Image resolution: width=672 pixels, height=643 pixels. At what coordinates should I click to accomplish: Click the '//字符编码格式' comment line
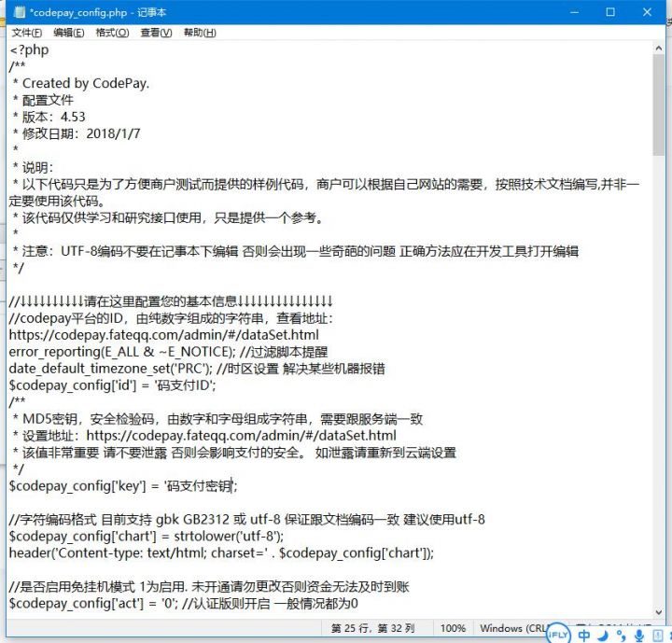[x=246, y=520]
